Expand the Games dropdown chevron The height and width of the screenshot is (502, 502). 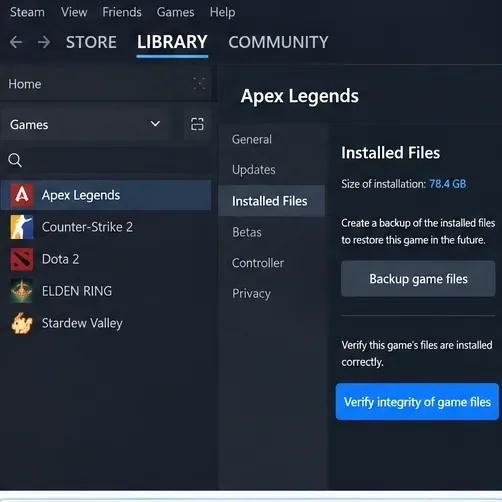pyautogui.click(x=155, y=124)
